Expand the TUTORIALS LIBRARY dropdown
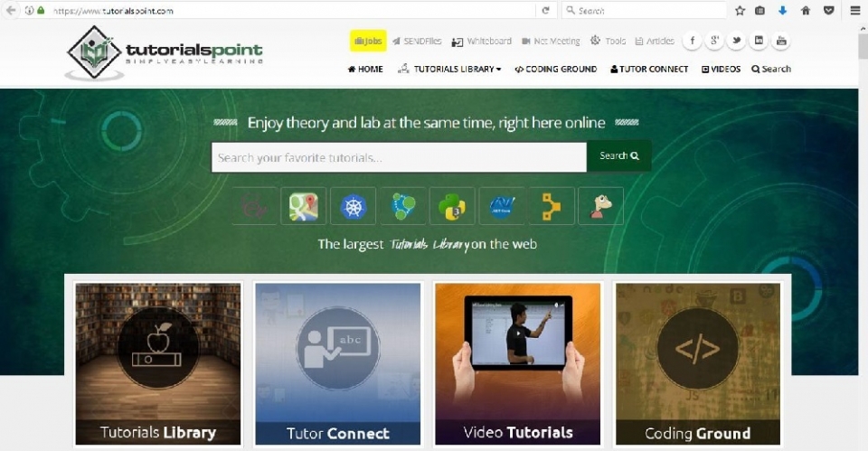The image size is (868, 451). pos(449,70)
